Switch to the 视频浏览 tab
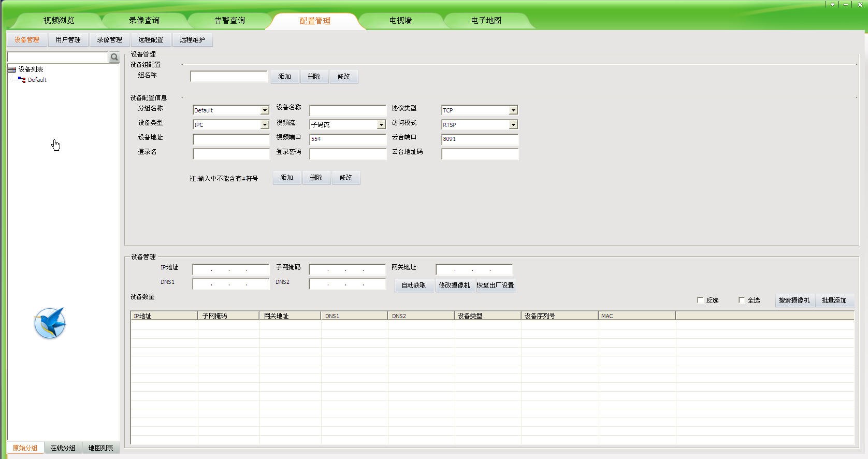The width and height of the screenshot is (868, 459). (59, 21)
